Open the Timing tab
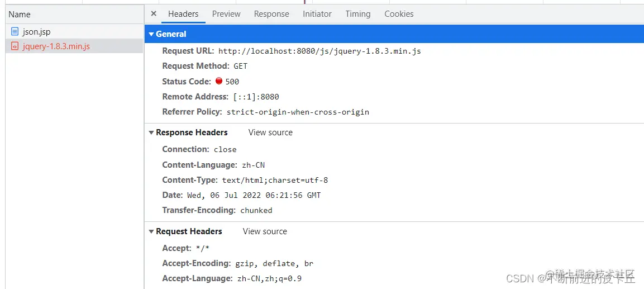 click(357, 14)
